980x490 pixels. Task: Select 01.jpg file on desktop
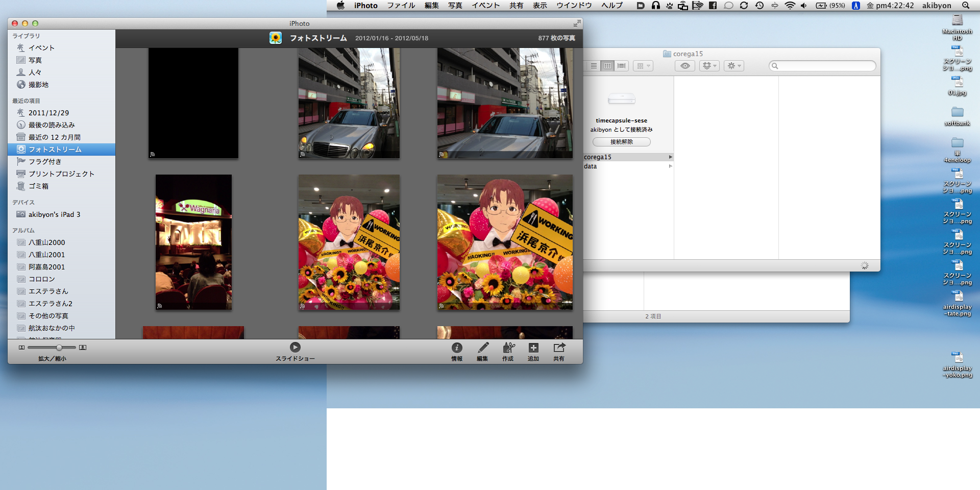pos(957,85)
